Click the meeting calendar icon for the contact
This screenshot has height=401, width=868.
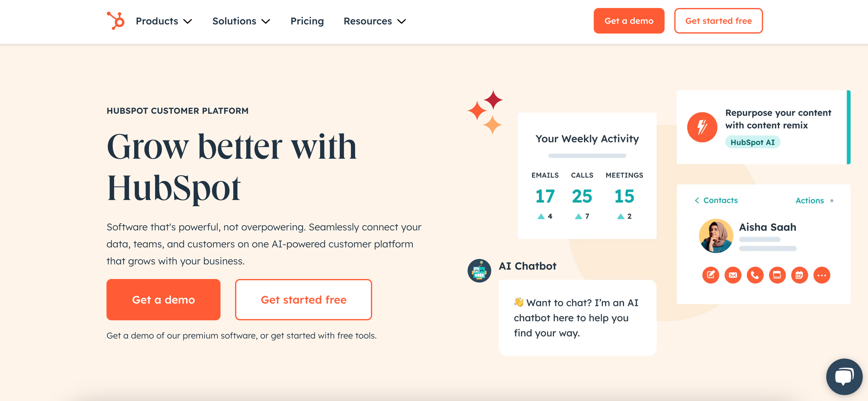800,275
